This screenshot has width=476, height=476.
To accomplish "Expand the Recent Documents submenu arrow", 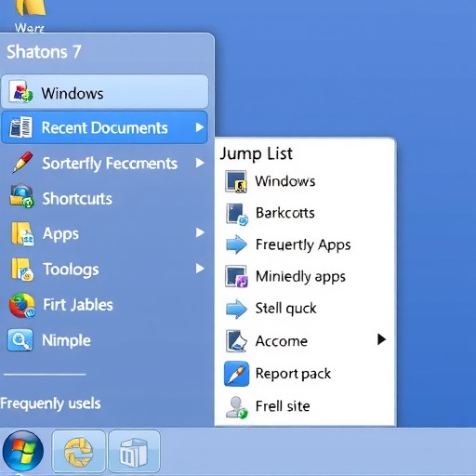I will 200,127.
